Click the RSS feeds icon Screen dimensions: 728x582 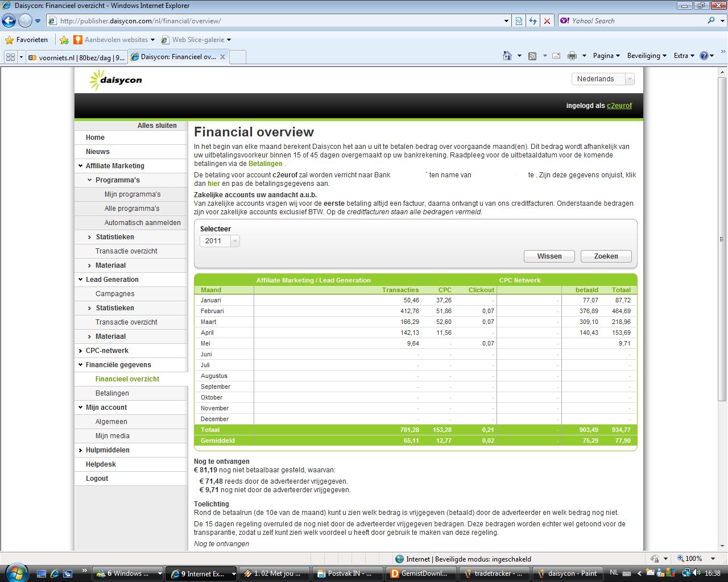[x=532, y=56]
